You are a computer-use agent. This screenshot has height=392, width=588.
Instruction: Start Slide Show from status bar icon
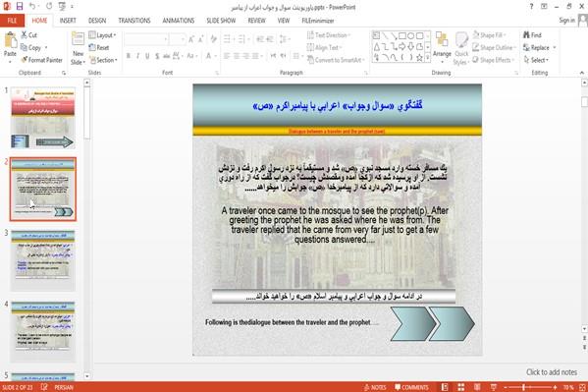coord(494,387)
